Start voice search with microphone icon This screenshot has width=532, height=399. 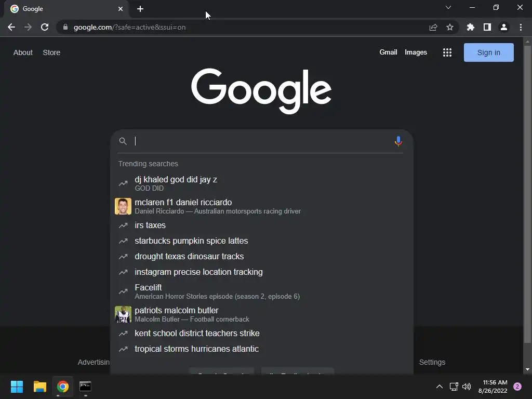point(398,141)
